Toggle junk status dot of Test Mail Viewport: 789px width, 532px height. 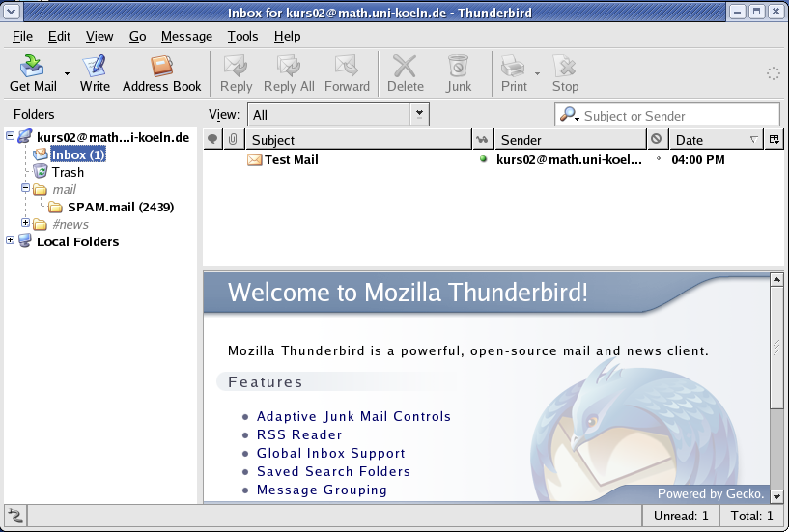pyautogui.click(x=659, y=159)
